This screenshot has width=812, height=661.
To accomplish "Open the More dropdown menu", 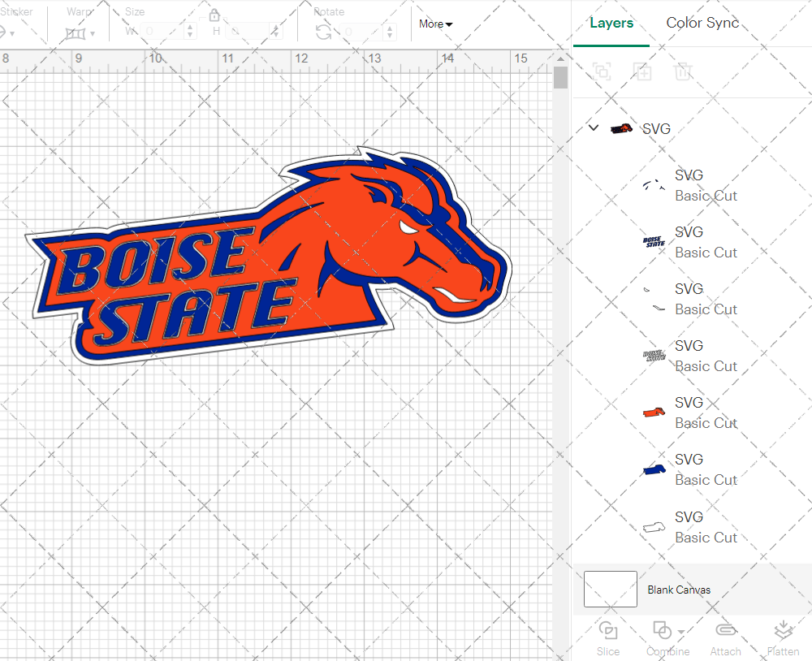I will click(435, 24).
